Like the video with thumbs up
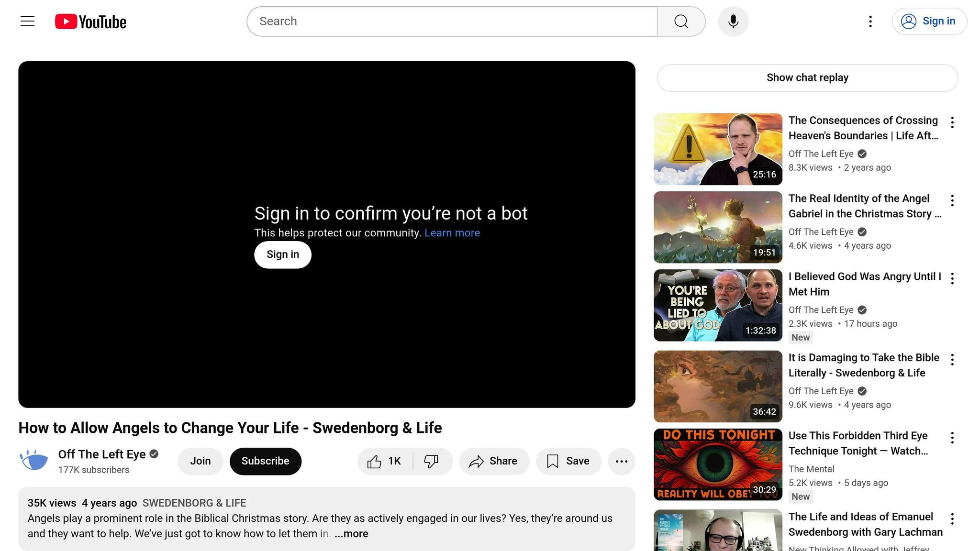Image resolution: width=980 pixels, height=551 pixels. click(385, 461)
